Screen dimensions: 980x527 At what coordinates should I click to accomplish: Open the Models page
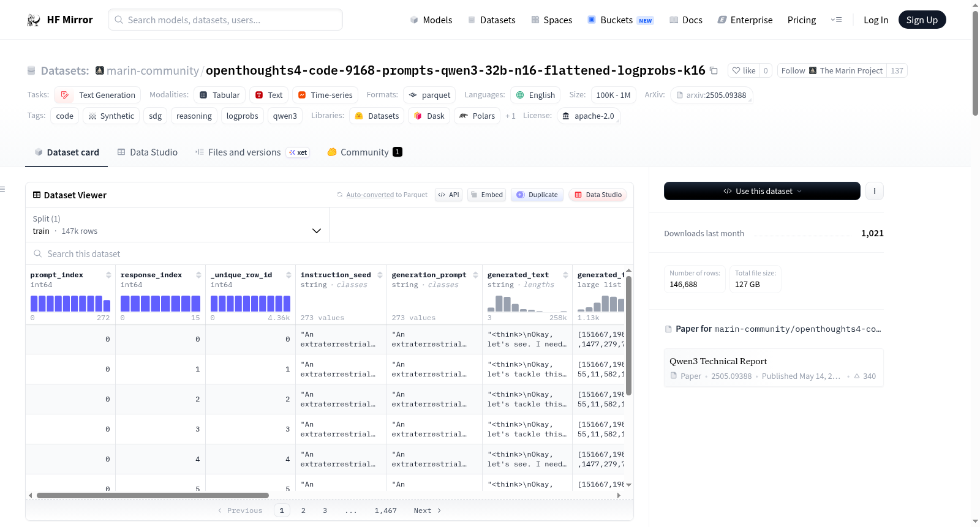click(431, 20)
